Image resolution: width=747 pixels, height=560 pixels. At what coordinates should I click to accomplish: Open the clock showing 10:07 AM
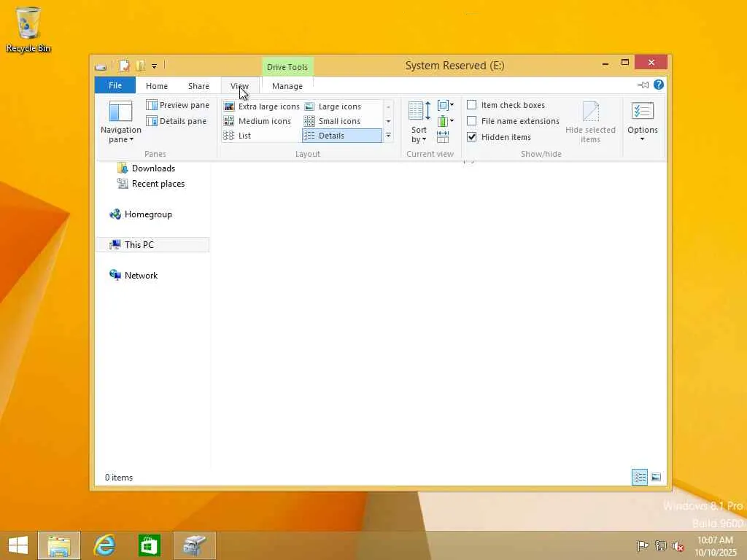[715, 546]
